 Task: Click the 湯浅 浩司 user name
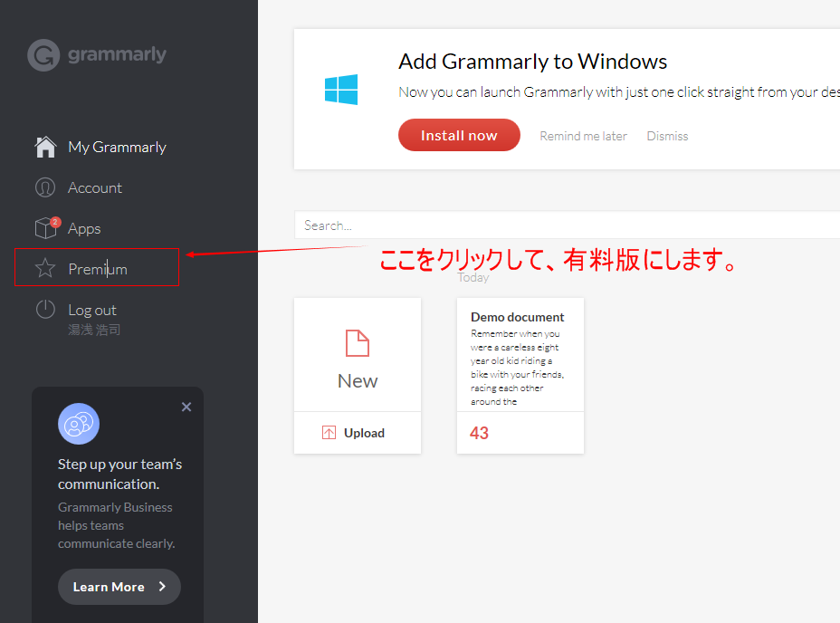pyautogui.click(x=94, y=330)
